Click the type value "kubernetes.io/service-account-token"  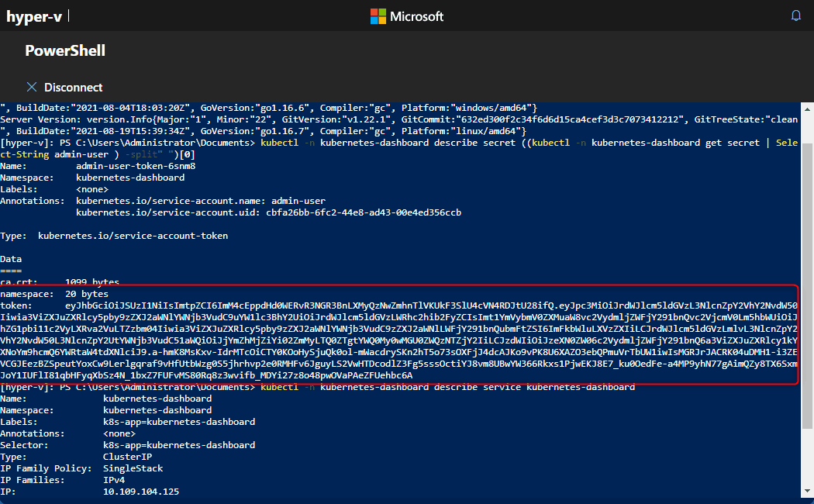pyautogui.click(x=133, y=236)
